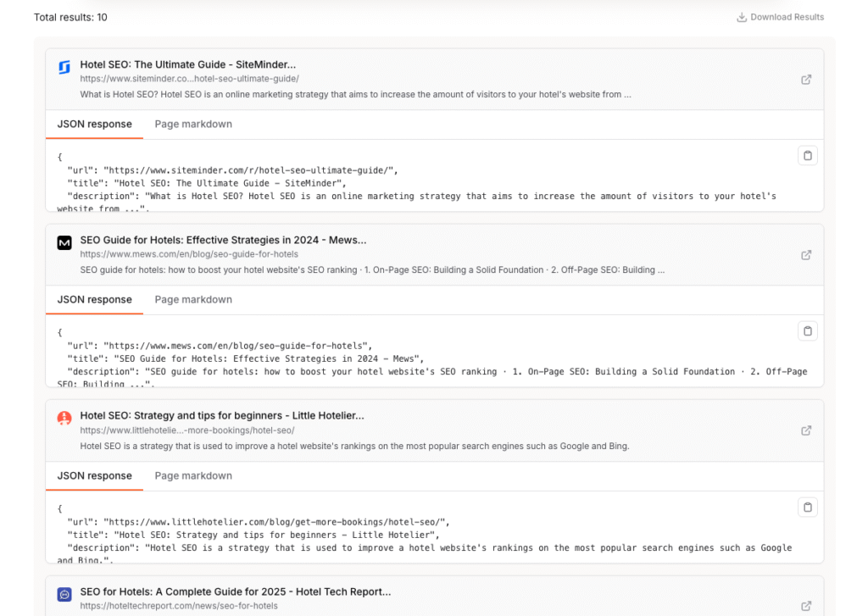This screenshot has height=616, width=868.
Task: Copy the Little Hotelier JSON response
Action: click(x=807, y=508)
